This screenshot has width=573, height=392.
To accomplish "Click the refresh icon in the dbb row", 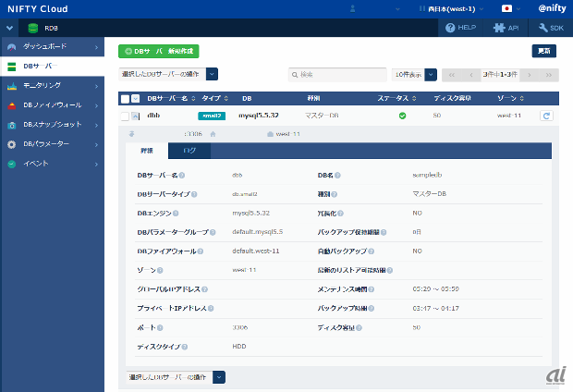I will click(546, 116).
